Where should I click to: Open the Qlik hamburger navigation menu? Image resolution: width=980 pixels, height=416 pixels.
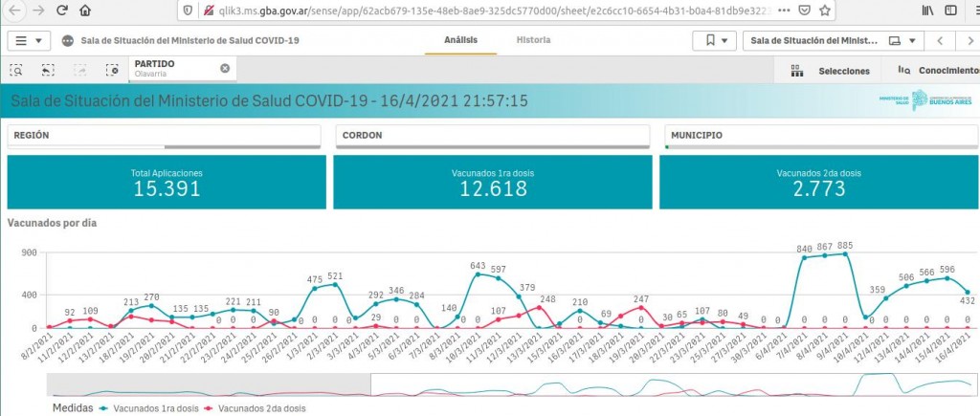pos(29,40)
